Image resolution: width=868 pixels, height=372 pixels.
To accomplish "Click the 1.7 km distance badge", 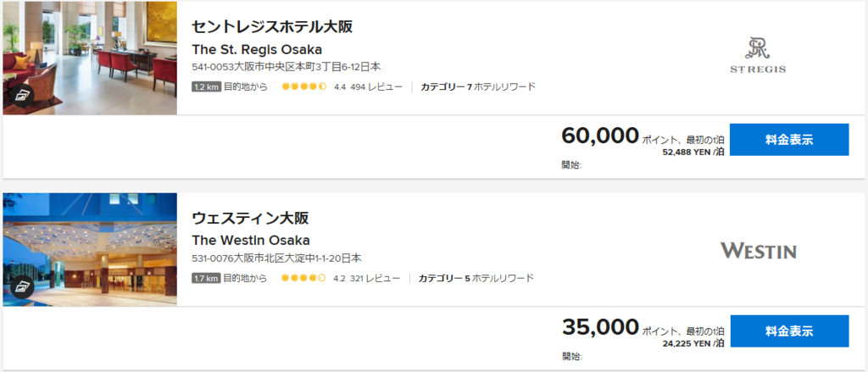I will pos(207,278).
